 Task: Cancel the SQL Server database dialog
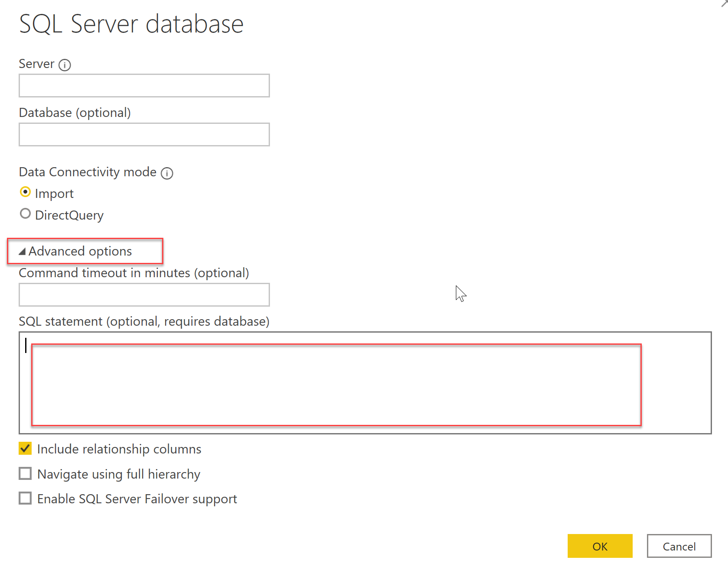pos(679,546)
